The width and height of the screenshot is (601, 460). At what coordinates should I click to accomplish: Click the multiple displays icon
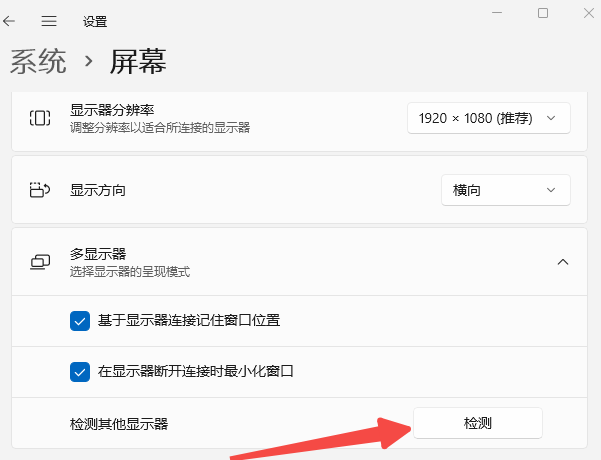(x=40, y=262)
